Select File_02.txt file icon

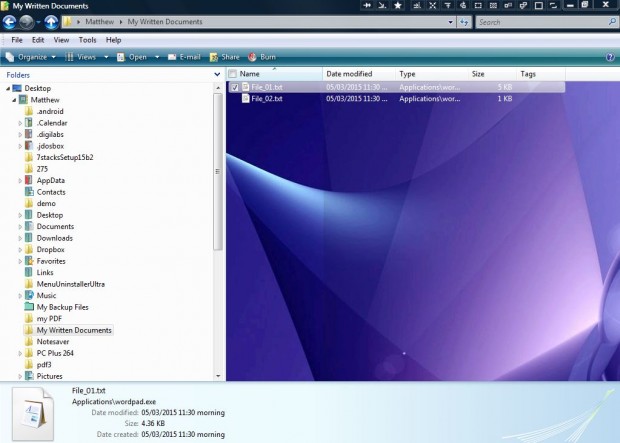coord(246,99)
